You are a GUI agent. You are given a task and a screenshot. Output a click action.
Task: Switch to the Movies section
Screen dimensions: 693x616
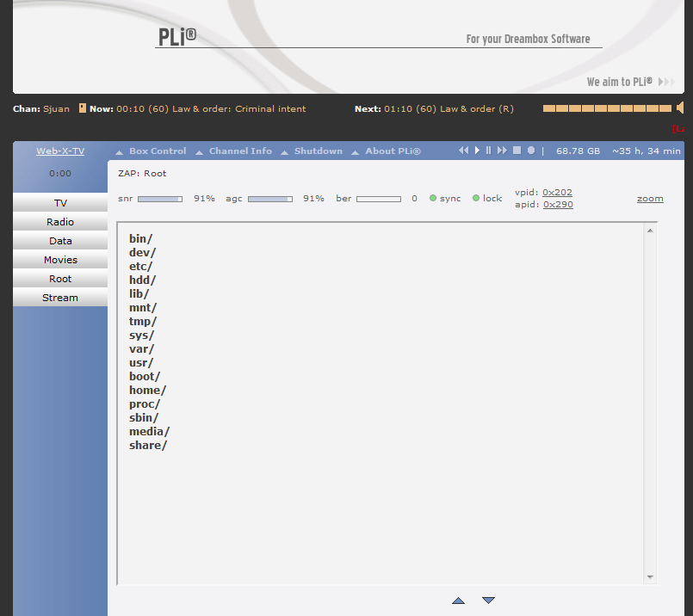pyautogui.click(x=59, y=260)
